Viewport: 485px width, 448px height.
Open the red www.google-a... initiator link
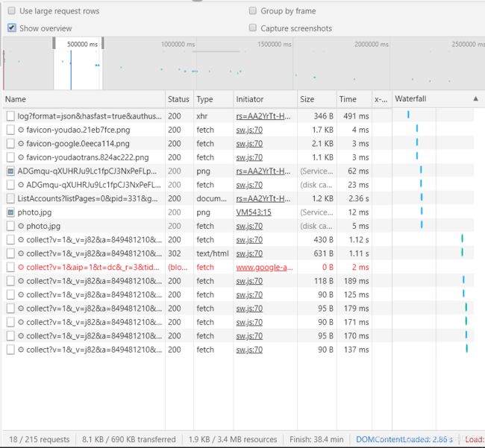[264, 268]
